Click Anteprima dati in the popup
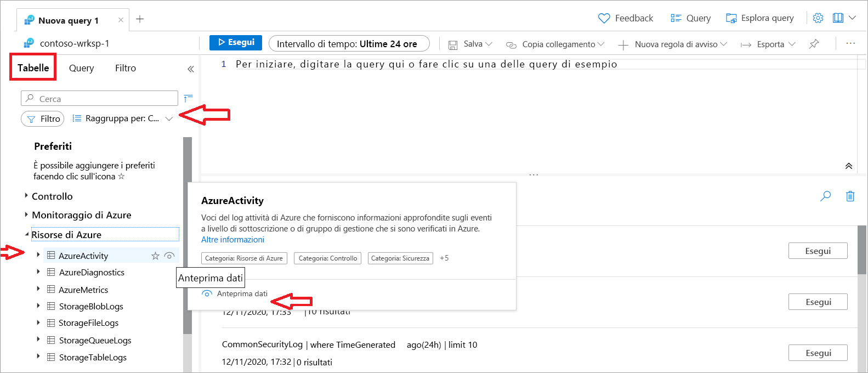Viewport: 868px width, 373px height. tap(235, 293)
